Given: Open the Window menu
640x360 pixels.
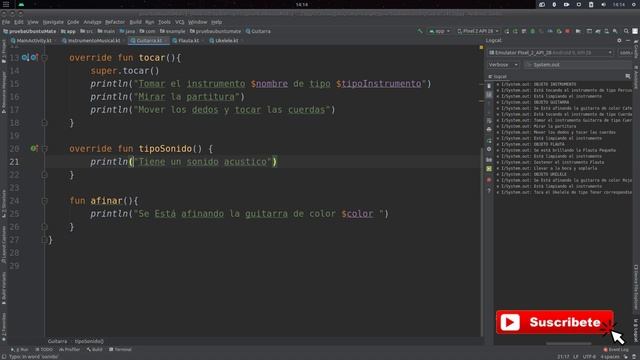Looking at the screenshot, I should 198,22.
